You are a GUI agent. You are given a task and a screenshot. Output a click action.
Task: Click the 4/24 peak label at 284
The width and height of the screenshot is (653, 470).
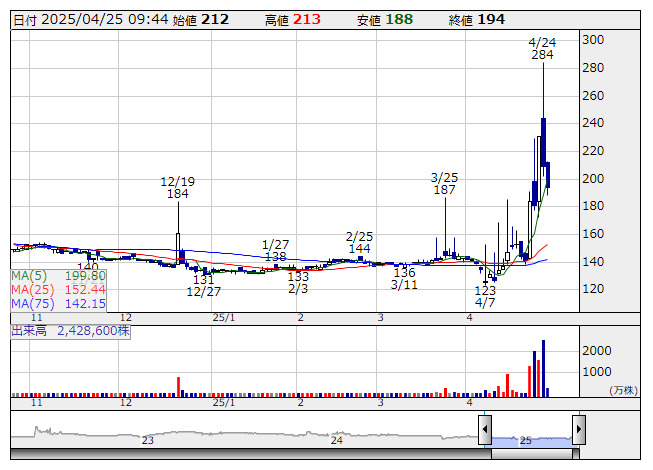(542, 48)
